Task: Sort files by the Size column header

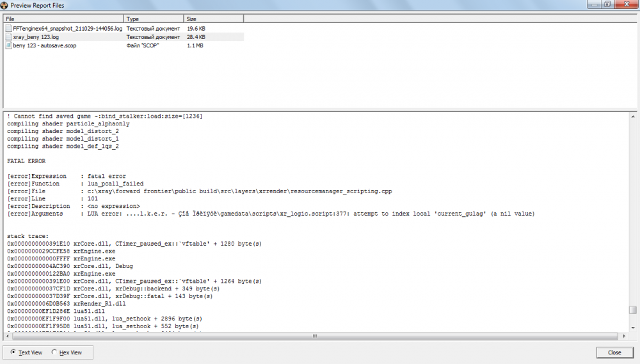Action: click(x=214, y=19)
